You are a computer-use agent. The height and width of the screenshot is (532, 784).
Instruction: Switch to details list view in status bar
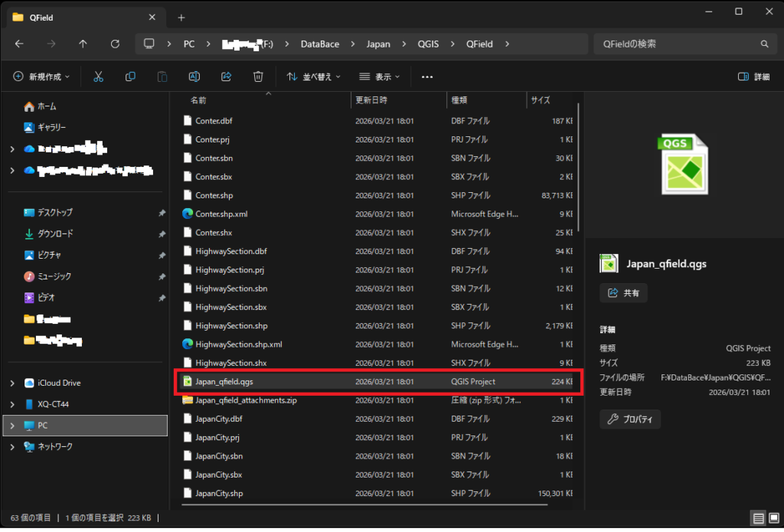point(757,518)
